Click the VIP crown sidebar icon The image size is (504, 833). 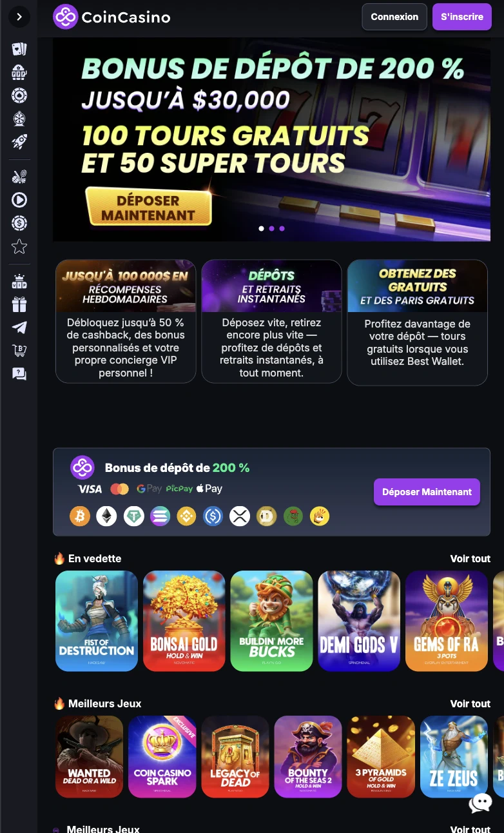19,282
